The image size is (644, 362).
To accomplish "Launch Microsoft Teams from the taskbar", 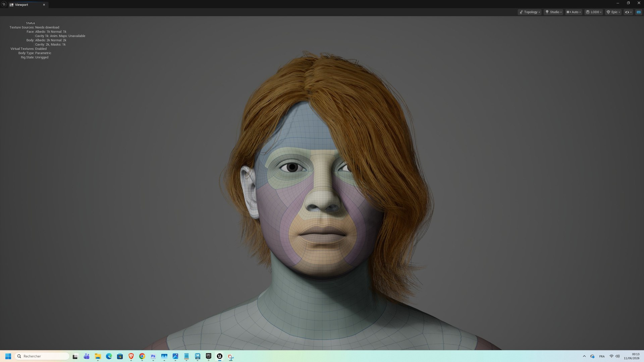I will [x=87, y=356].
